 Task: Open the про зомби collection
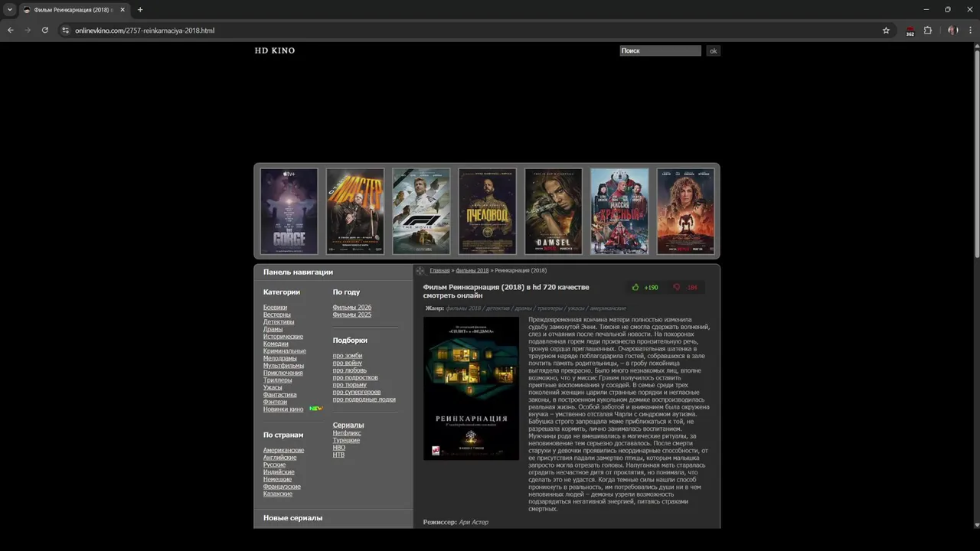coord(348,356)
